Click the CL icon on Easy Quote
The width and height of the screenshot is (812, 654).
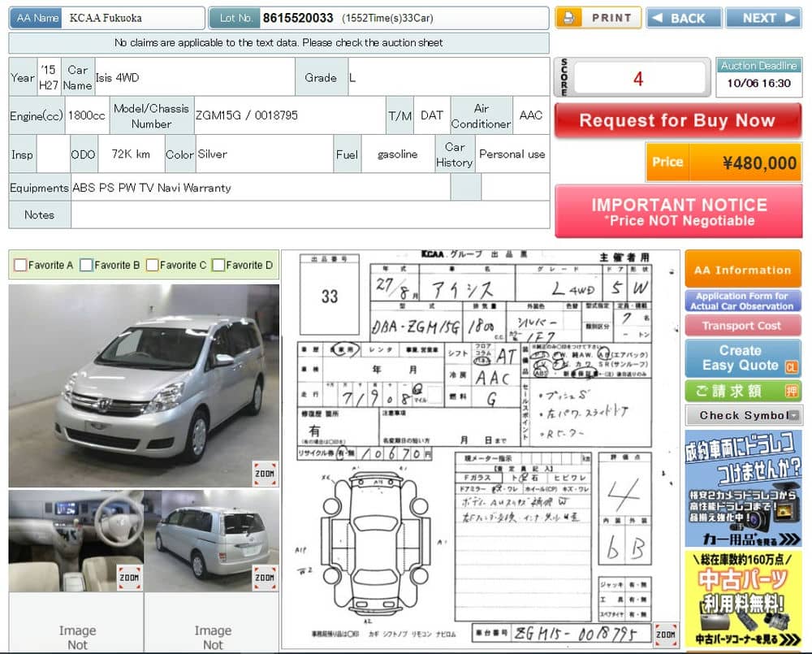click(791, 367)
